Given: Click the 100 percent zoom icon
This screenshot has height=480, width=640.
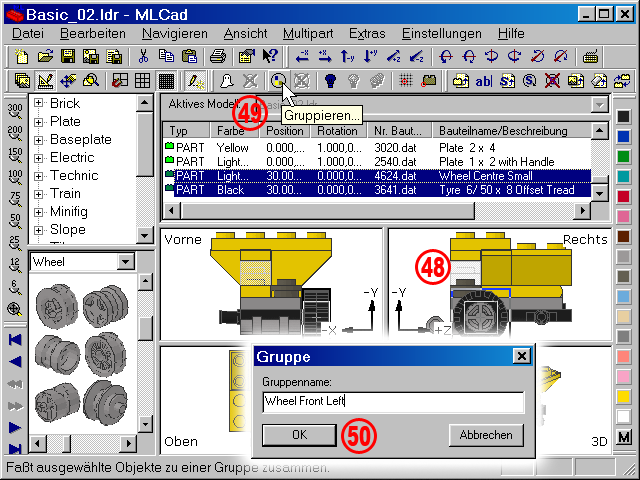Looking at the screenshot, I should (15, 177).
